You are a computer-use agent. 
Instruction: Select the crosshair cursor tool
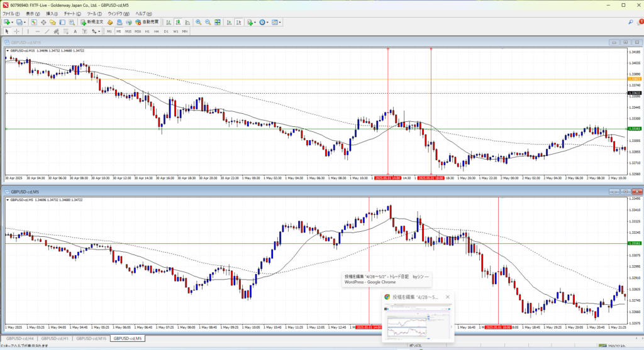point(16,31)
